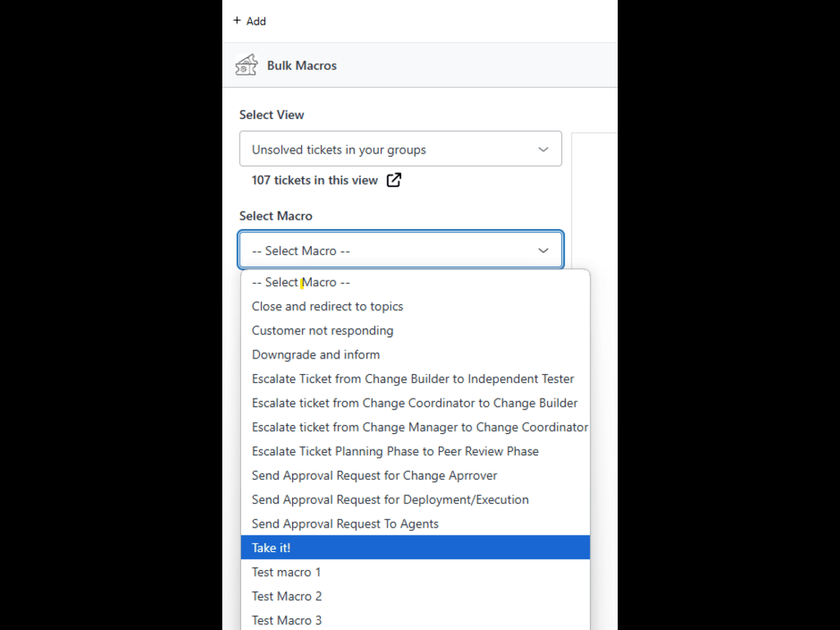The width and height of the screenshot is (840, 630).
Task: Collapse the Select Macro dropdown chevron
Action: [x=543, y=250]
